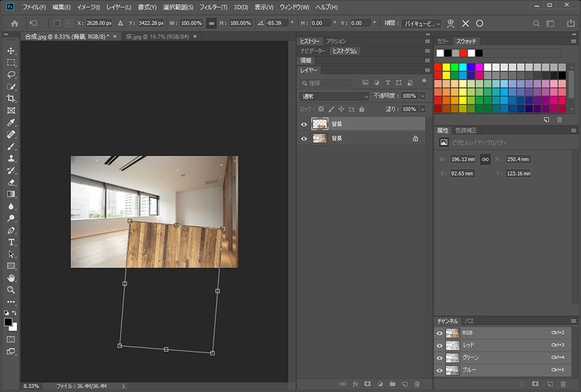Select the Eyedropper tool
Screen dimensions: 581x392
click(x=11, y=123)
